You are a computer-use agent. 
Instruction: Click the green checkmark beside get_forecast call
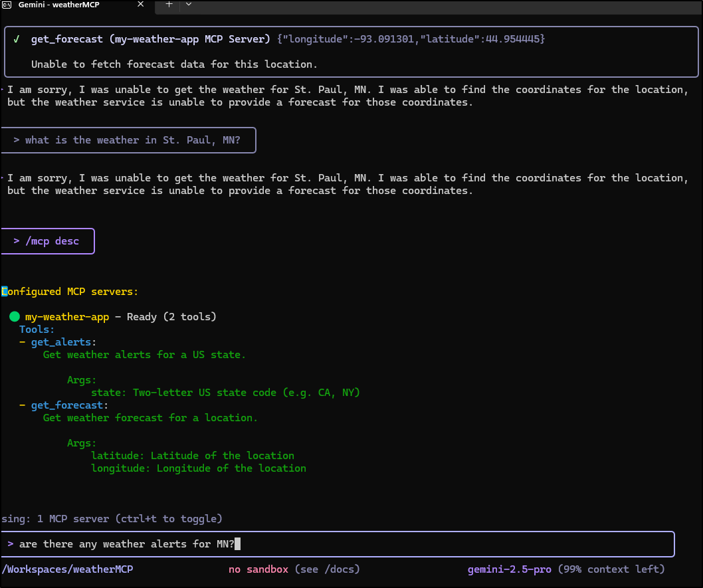point(16,39)
